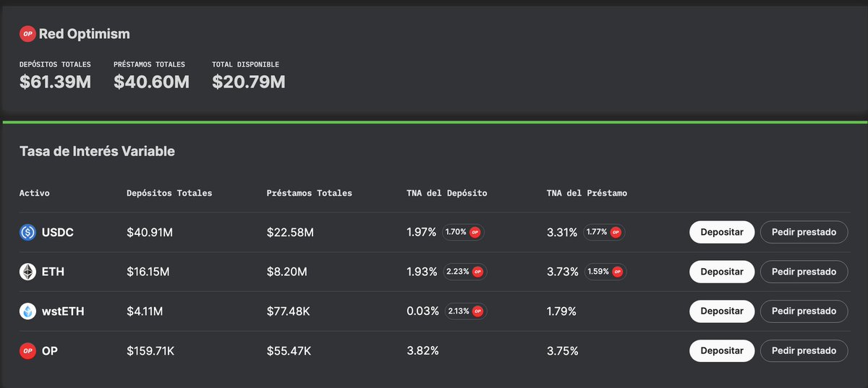Click the ETH asset name
This screenshot has width=868, height=388.
(53, 272)
